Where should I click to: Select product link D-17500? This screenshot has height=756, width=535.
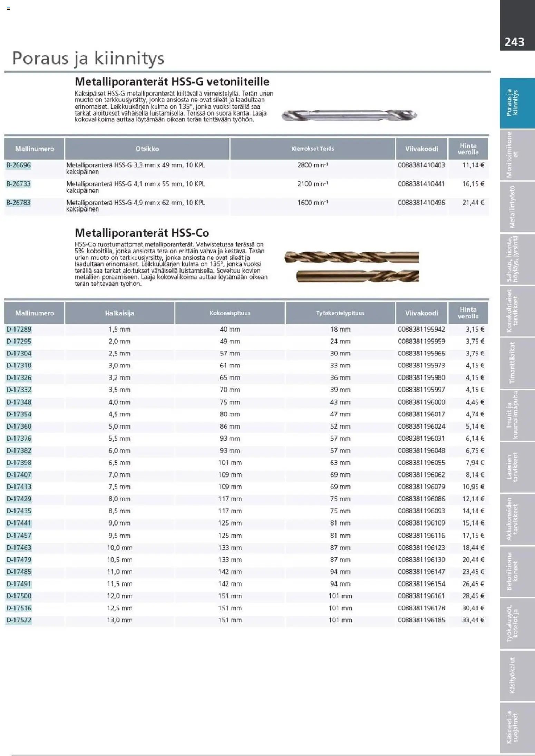pos(19,596)
